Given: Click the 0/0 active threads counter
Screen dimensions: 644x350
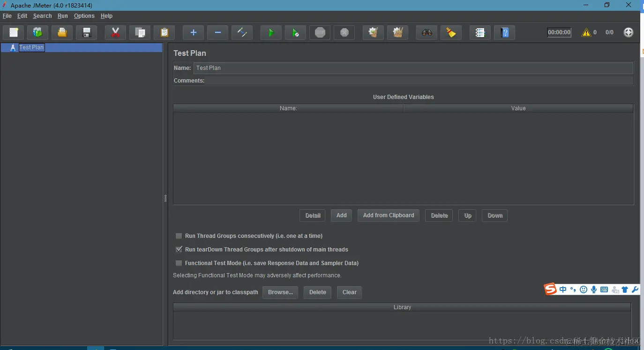Looking at the screenshot, I should coord(609,32).
